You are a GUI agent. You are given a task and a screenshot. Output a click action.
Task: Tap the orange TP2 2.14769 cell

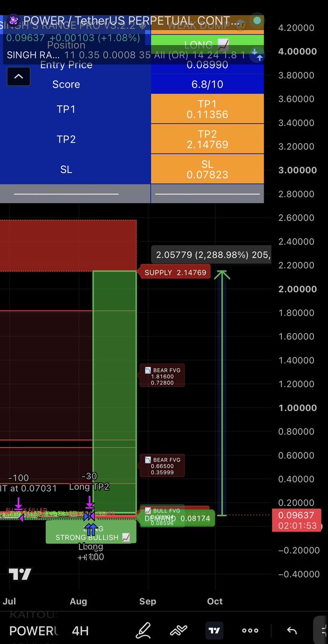207,139
